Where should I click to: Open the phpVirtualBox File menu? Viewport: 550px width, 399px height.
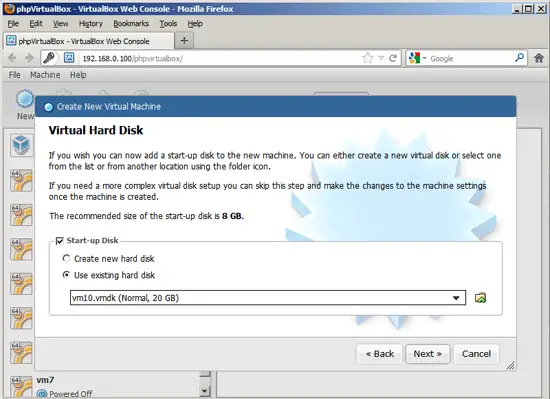[x=14, y=75]
